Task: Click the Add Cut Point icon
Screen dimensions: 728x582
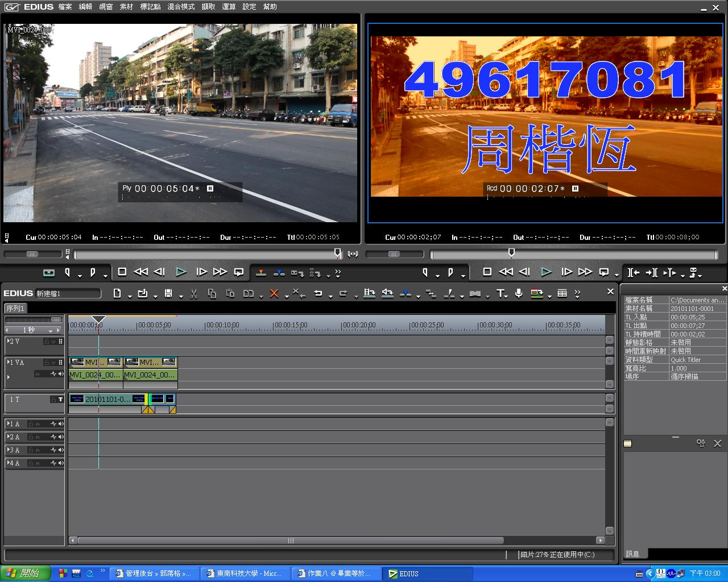Action: [449, 293]
